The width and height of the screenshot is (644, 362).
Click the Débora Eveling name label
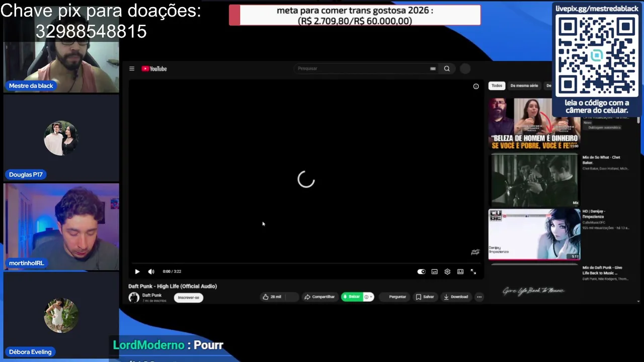(x=30, y=352)
